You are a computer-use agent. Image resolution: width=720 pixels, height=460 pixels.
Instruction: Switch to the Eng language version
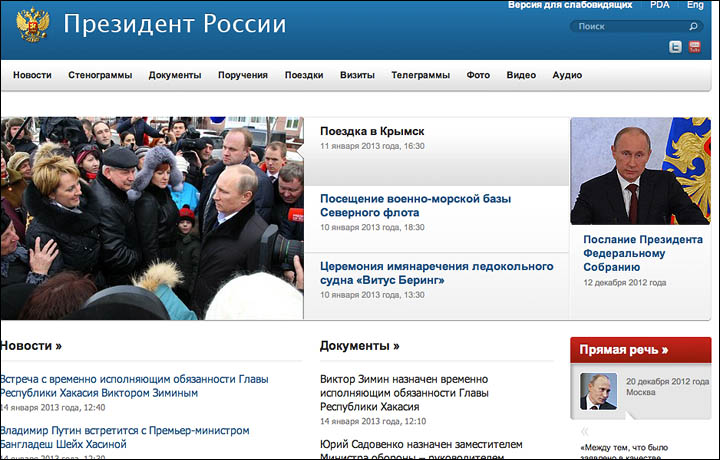pos(695,5)
